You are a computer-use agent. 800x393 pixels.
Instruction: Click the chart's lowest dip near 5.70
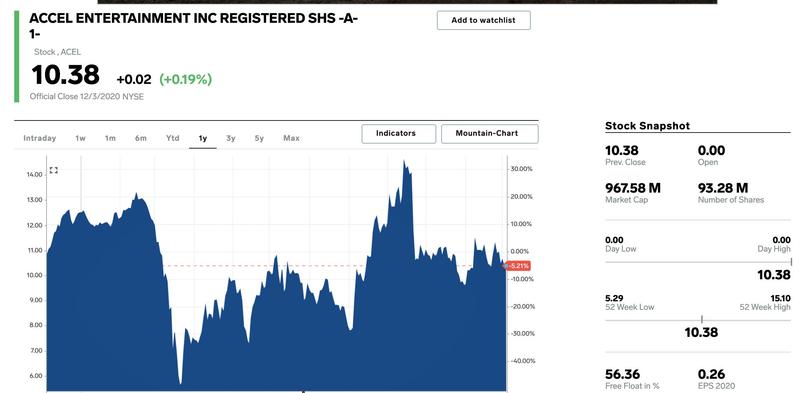[x=180, y=382]
